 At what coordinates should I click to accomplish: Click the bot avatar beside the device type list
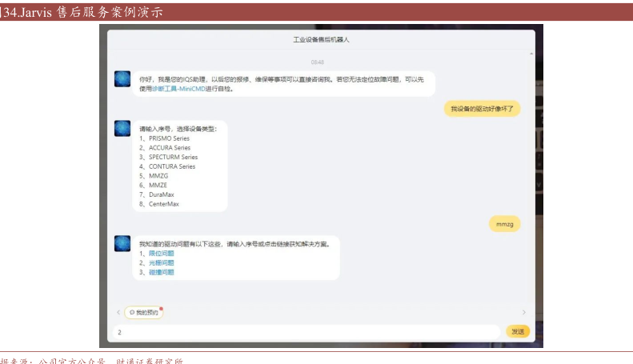(x=122, y=128)
